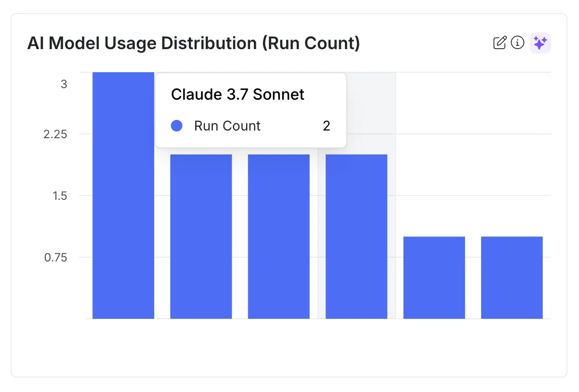The image size is (579, 392).
Task: Click the y-axis label 1.5
Action: [59, 196]
